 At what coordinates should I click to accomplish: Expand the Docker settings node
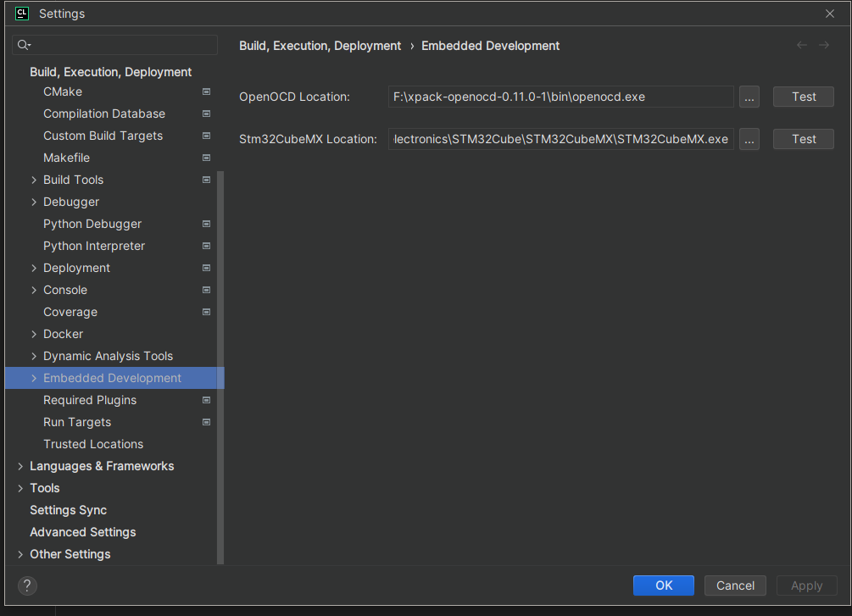pos(34,334)
